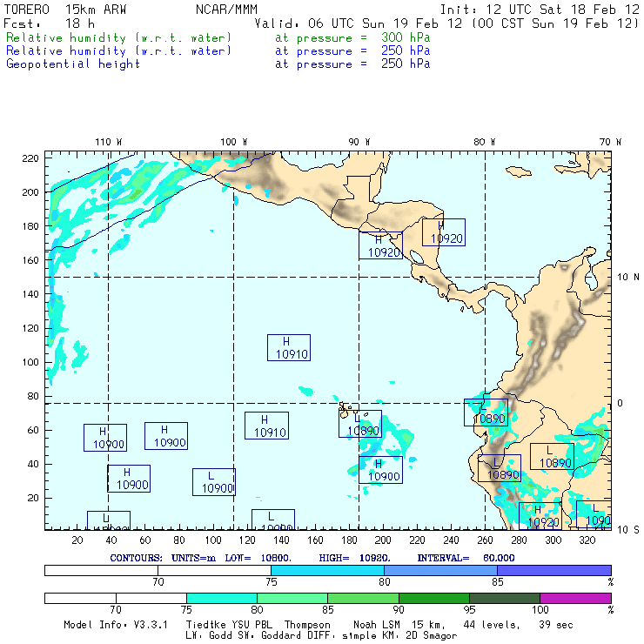Select the 10 S latitude label
644x644 pixels.
click(628, 529)
